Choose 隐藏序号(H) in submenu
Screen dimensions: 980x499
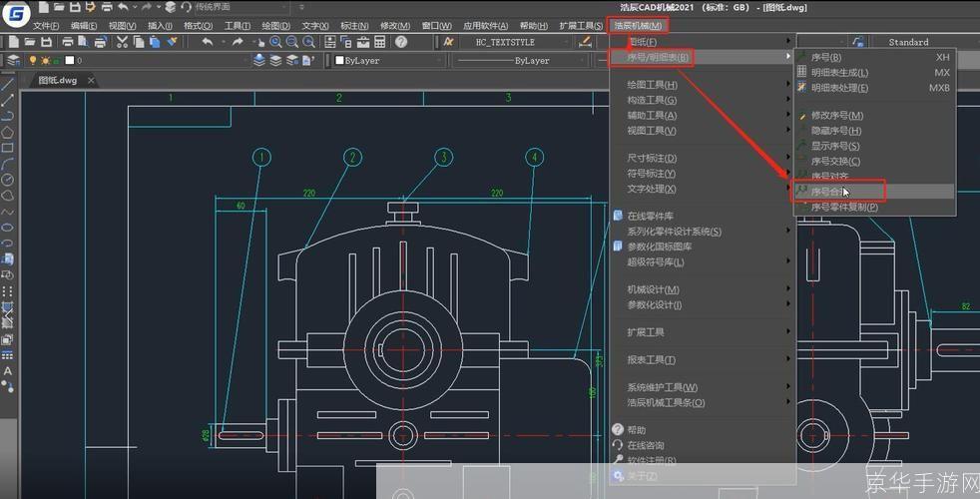coord(874,131)
